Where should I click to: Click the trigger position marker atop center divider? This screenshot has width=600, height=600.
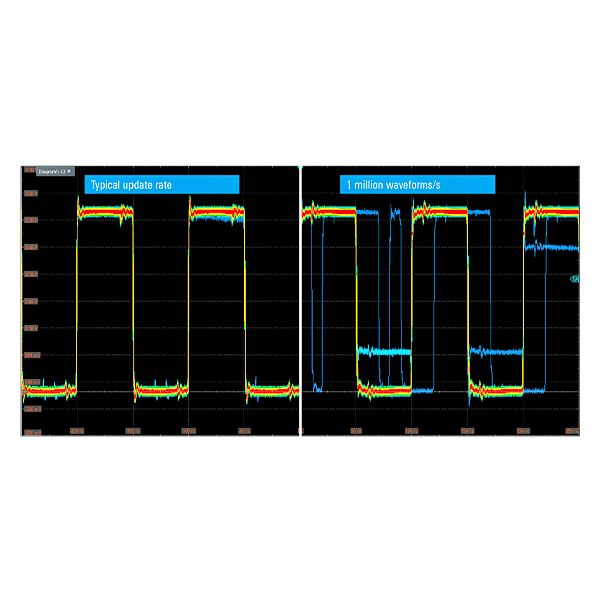pos(300,167)
